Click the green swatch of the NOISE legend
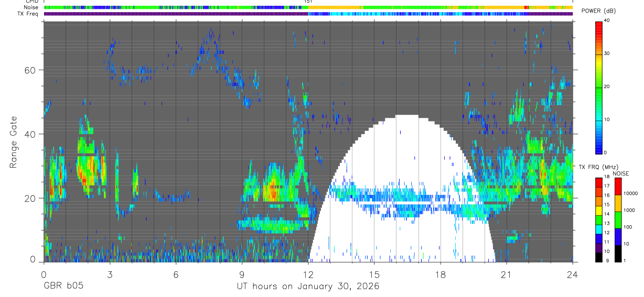The height and width of the screenshot is (297, 644). point(617,220)
